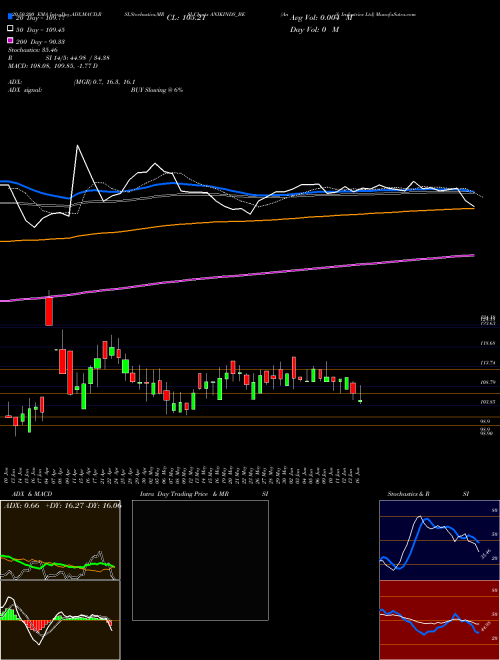The height and width of the screenshot is (660, 500).
Task: Select the '200 Day = 90.33' label
Action: pos(40,41)
